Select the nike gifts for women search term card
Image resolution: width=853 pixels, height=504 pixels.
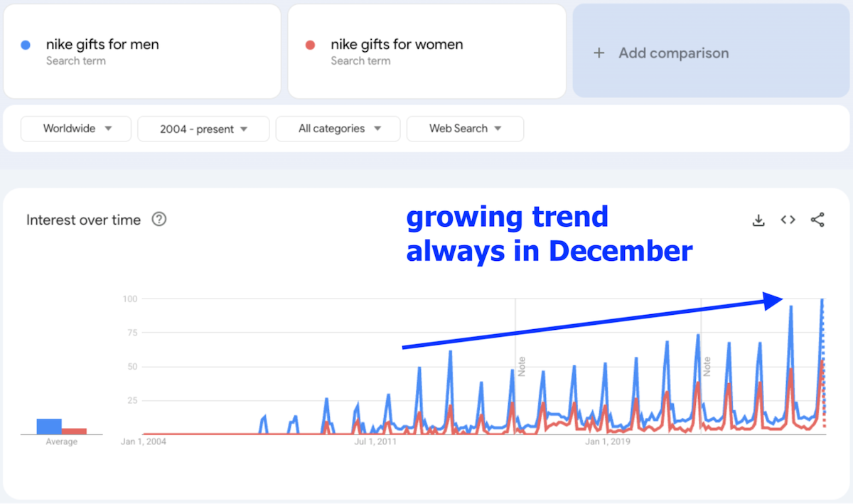(426, 50)
